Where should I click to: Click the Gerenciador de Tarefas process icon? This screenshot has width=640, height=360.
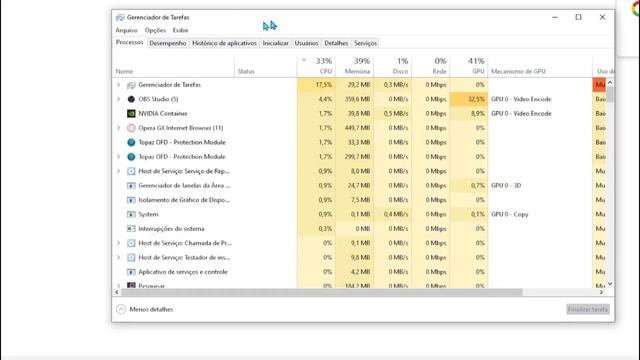point(131,85)
